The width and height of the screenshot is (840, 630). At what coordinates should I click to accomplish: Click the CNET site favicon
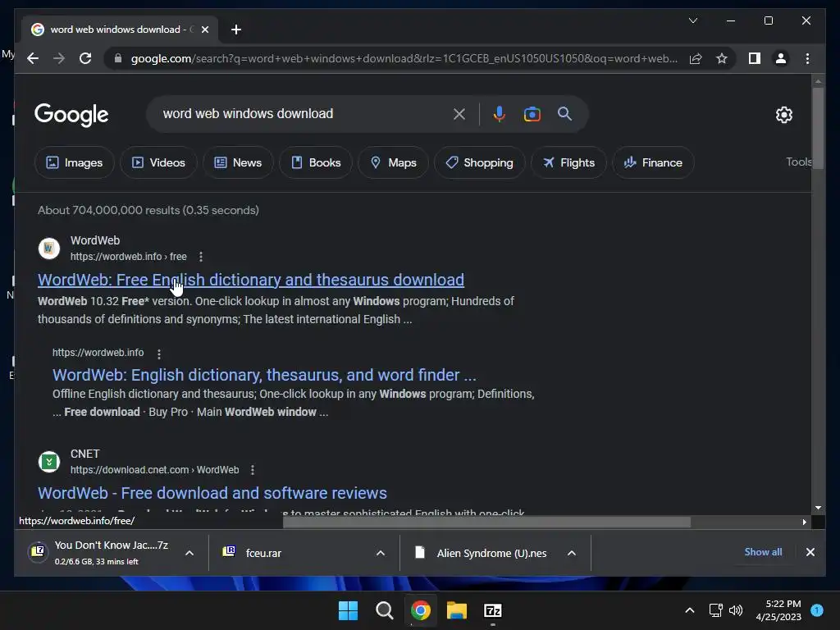pyautogui.click(x=48, y=461)
